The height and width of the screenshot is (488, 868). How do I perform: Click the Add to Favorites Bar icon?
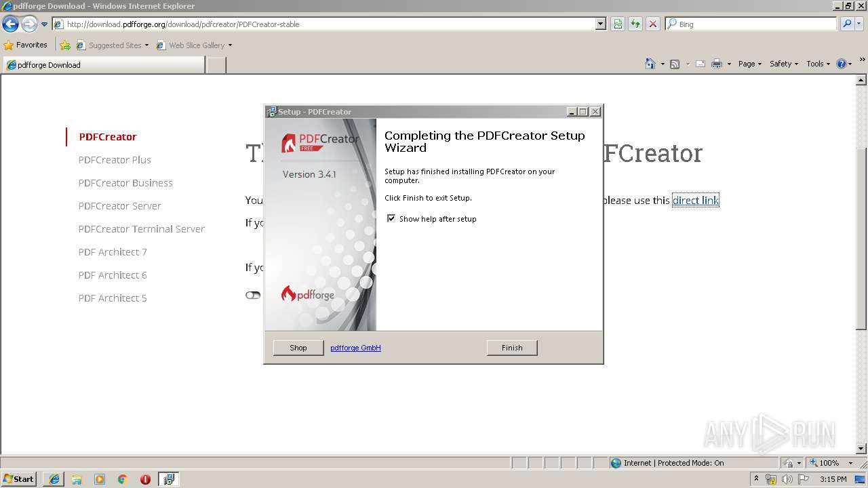65,45
